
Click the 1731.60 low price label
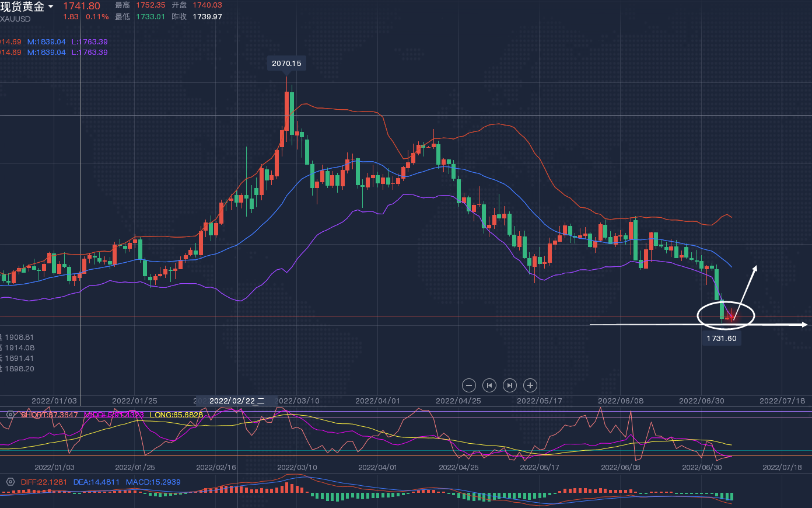click(x=722, y=338)
